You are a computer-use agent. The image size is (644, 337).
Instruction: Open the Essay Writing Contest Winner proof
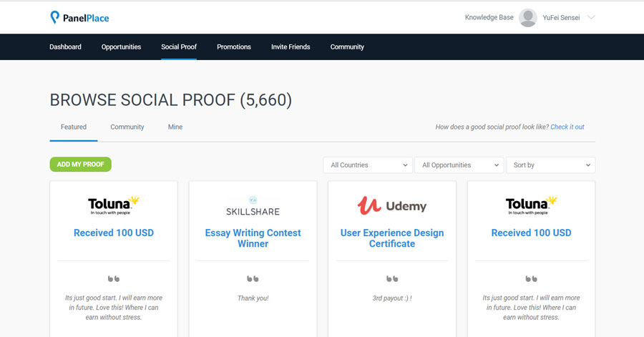pyautogui.click(x=253, y=238)
